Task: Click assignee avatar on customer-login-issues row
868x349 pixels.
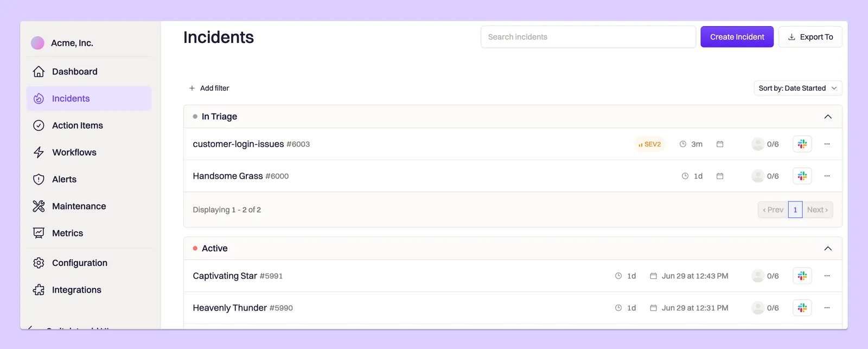Action: pyautogui.click(x=758, y=144)
